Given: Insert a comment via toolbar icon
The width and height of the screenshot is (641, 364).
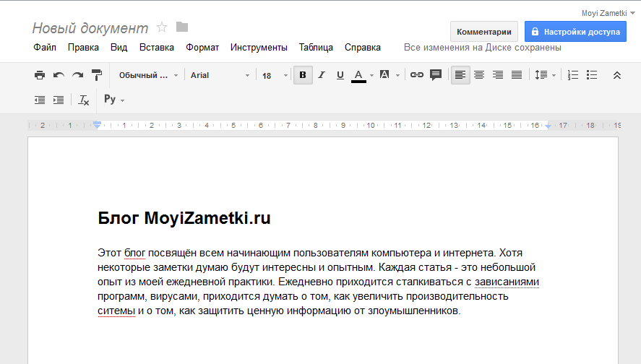Looking at the screenshot, I should (x=436, y=75).
